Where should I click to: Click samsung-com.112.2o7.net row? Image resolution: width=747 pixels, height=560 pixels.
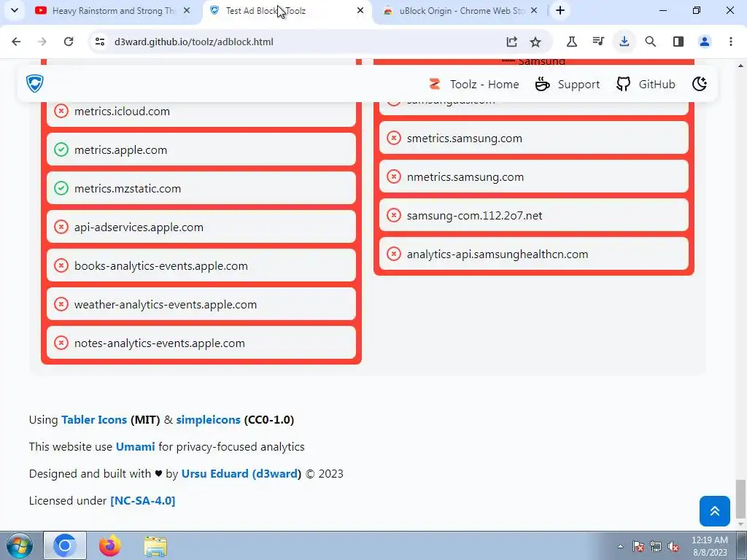pyautogui.click(x=533, y=215)
